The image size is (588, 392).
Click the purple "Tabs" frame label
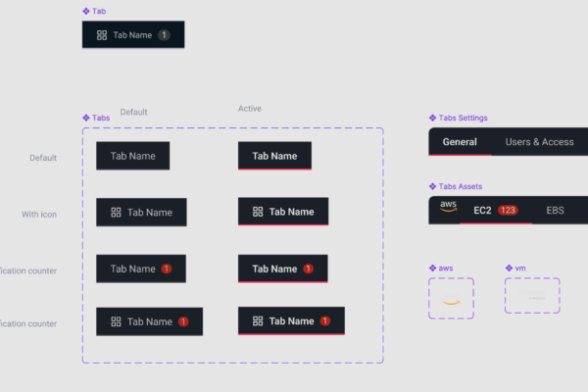(x=100, y=118)
